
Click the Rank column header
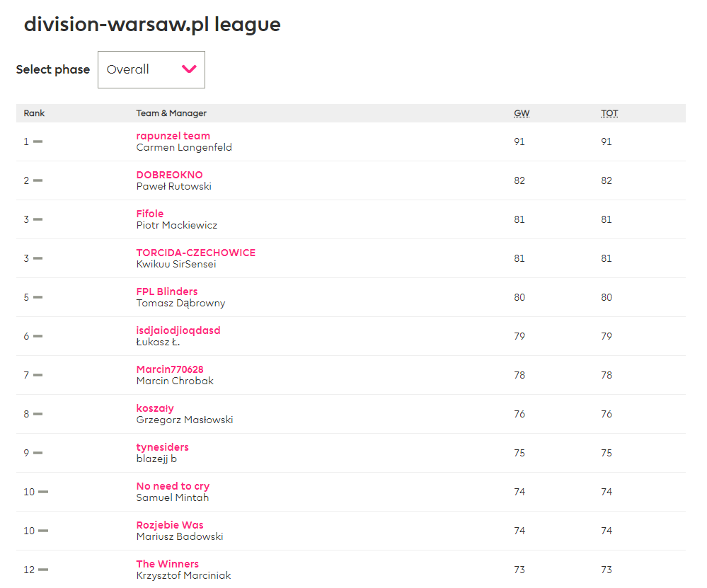pos(34,113)
